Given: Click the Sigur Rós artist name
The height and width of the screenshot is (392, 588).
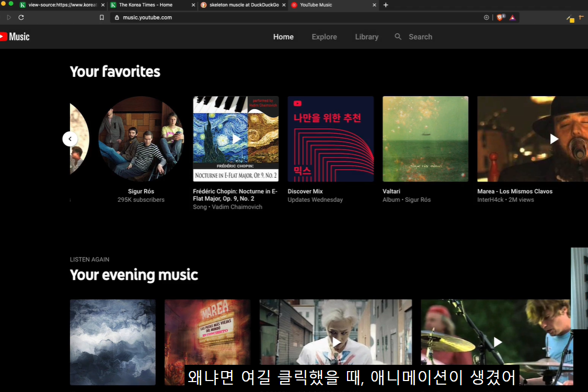Looking at the screenshot, I should (x=141, y=191).
